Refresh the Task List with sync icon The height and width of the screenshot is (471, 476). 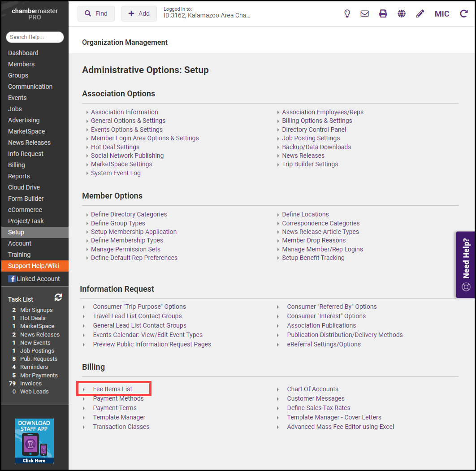[58, 298]
